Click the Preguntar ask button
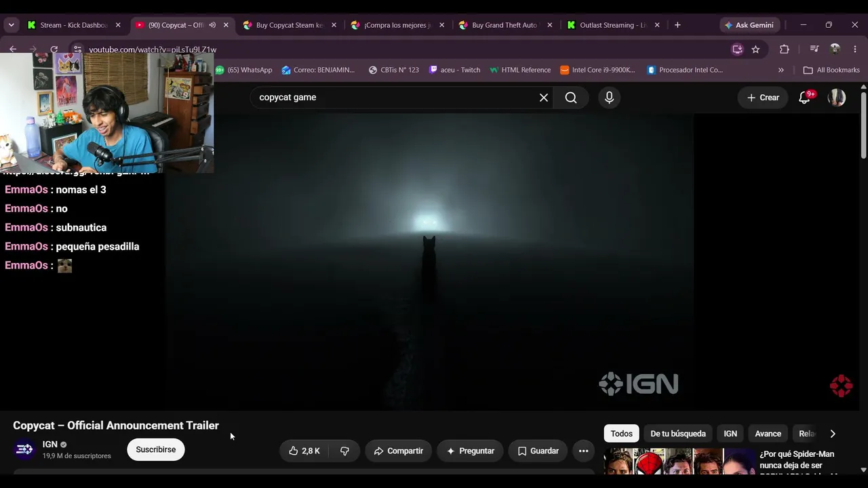The width and height of the screenshot is (868, 488). 470,451
